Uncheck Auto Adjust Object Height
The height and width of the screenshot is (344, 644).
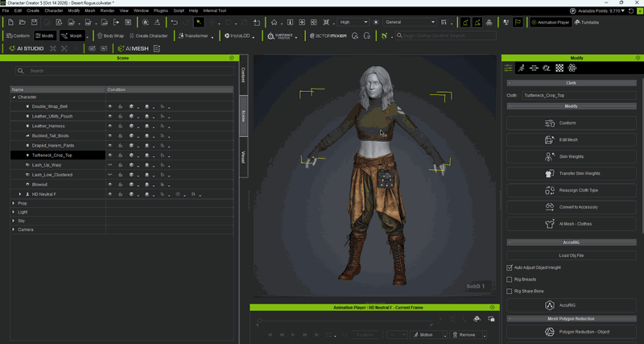tap(510, 267)
